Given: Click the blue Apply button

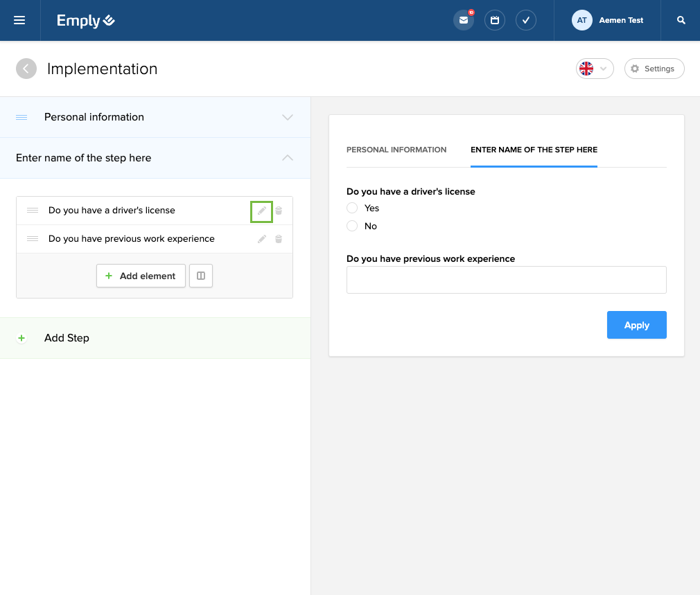Looking at the screenshot, I should coord(636,325).
